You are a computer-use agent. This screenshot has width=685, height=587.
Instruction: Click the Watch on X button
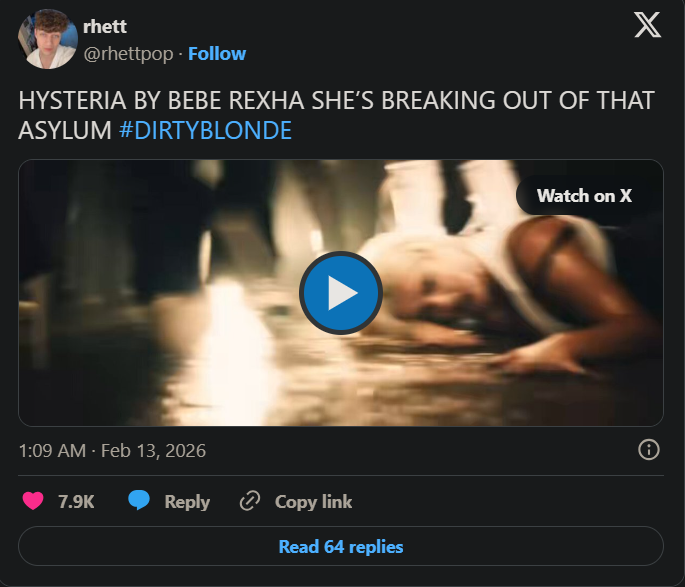tap(584, 196)
